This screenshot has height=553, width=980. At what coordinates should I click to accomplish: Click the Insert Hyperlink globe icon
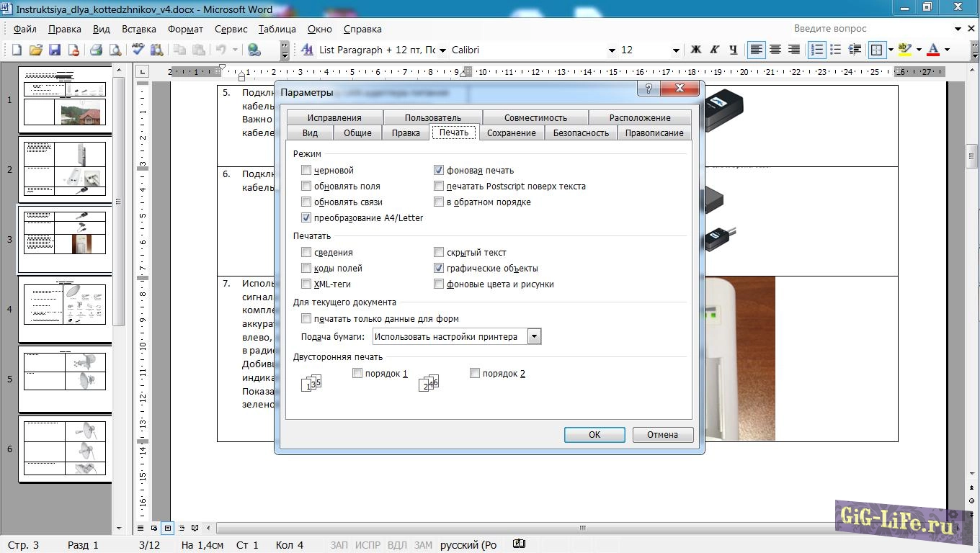[254, 50]
